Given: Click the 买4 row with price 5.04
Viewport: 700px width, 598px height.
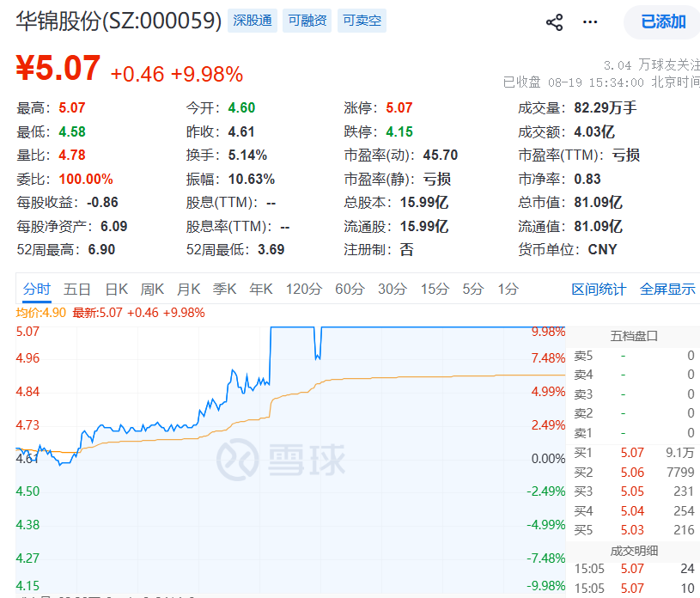Looking at the screenshot, I should point(634,510).
